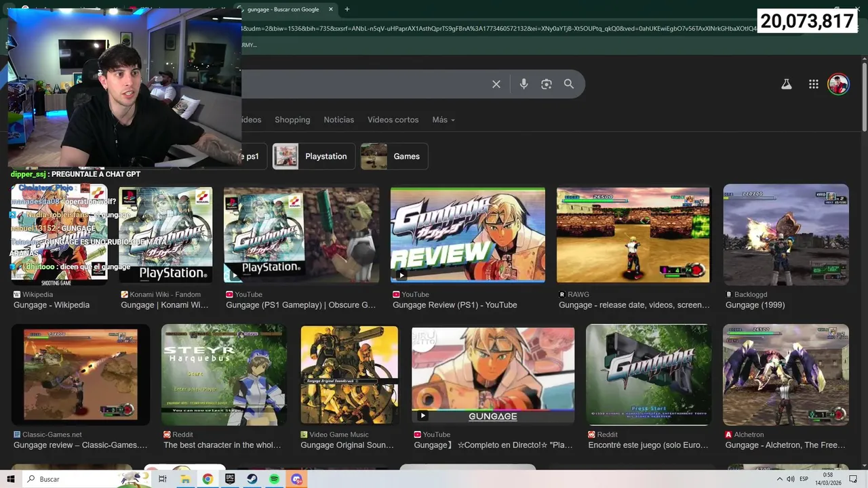Open the YouTube GUNGAGE anime art thumbnail
The width and height of the screenshot is (868, 488).
(x=493, y=375)
